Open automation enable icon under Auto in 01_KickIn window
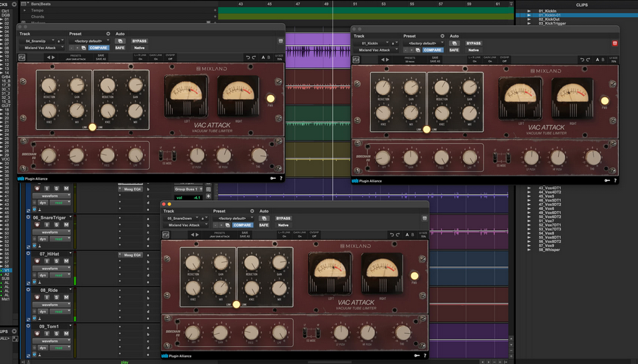 (454, 43)
